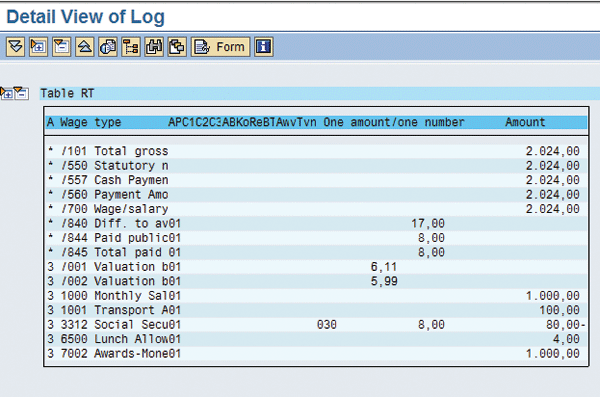The width and height of the screenshot is (600, 397).
Task: Select the Table RT heading
Action: pos(67,93)
